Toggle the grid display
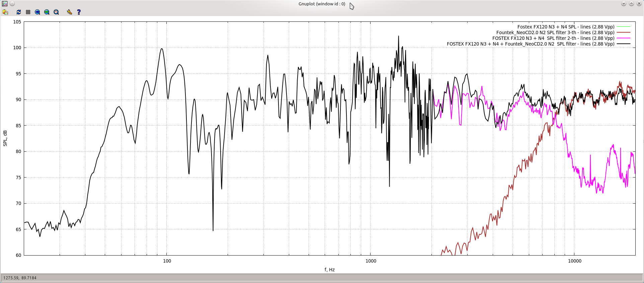This screenshot has height=283, width=644. [x=28, y=12]
